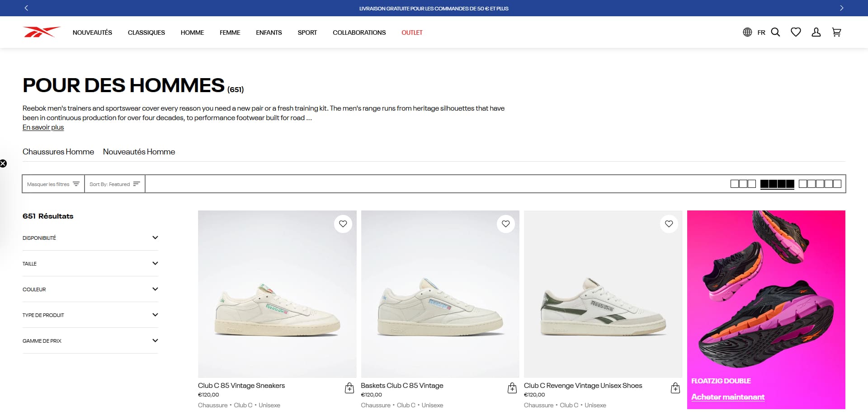Favorite the Club C 85 Vintage Sneakers
Viewport: 868px width, 415px height.
pos(343,224)
